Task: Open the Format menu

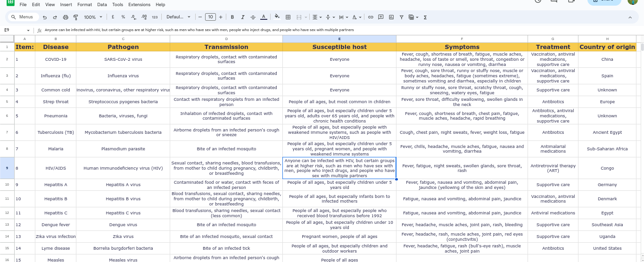Action: coord(84,4)
